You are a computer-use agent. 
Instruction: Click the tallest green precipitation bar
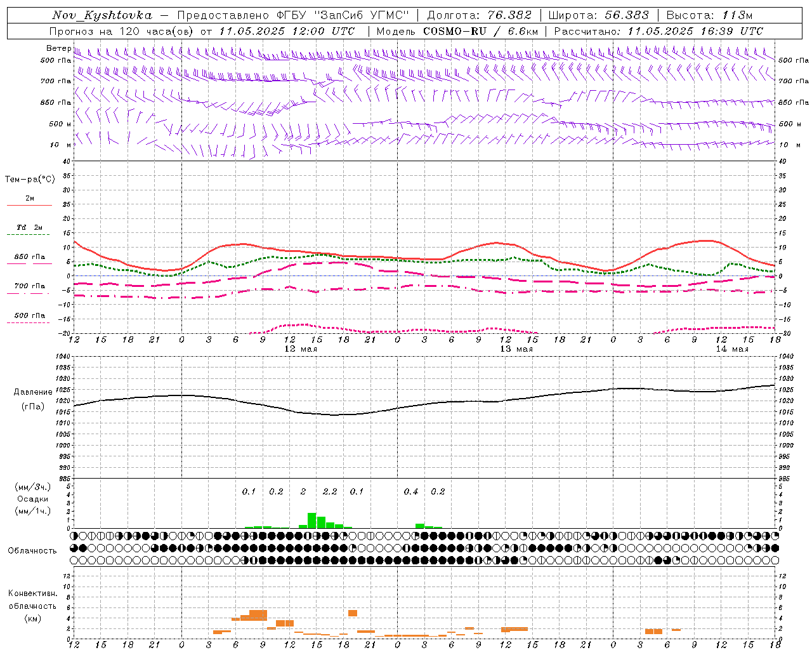[312, 521]
